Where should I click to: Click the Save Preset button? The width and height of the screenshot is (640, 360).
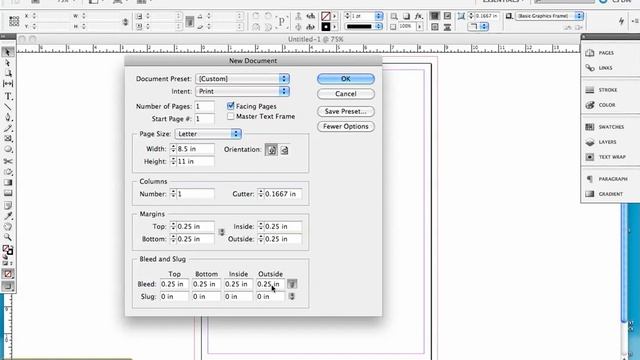point(346,111)
